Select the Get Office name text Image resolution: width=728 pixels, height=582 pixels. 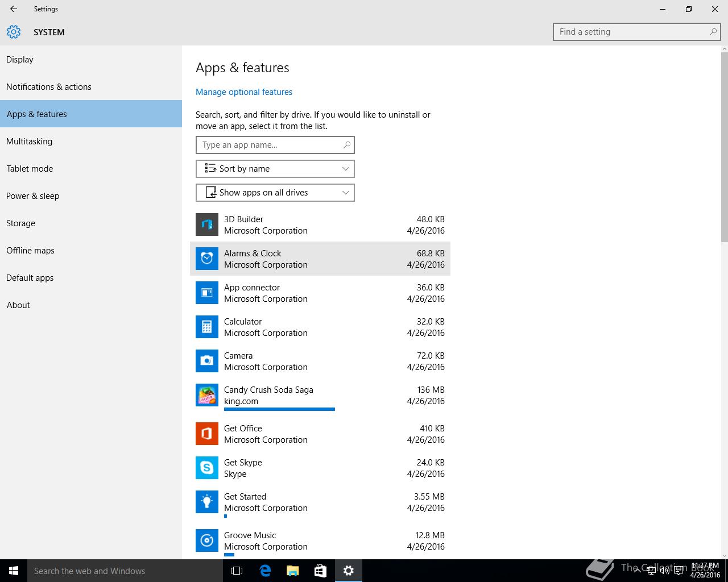pyautogui.click(x=243, y=429)
